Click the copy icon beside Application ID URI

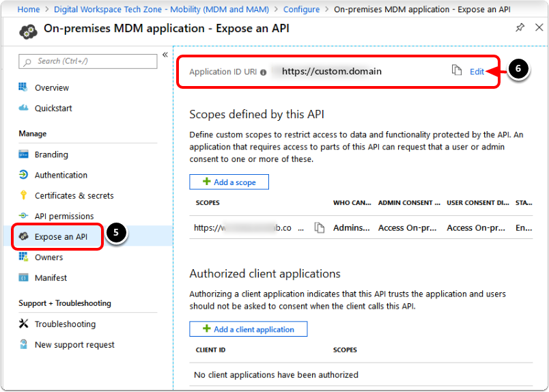tap(457, 71)
